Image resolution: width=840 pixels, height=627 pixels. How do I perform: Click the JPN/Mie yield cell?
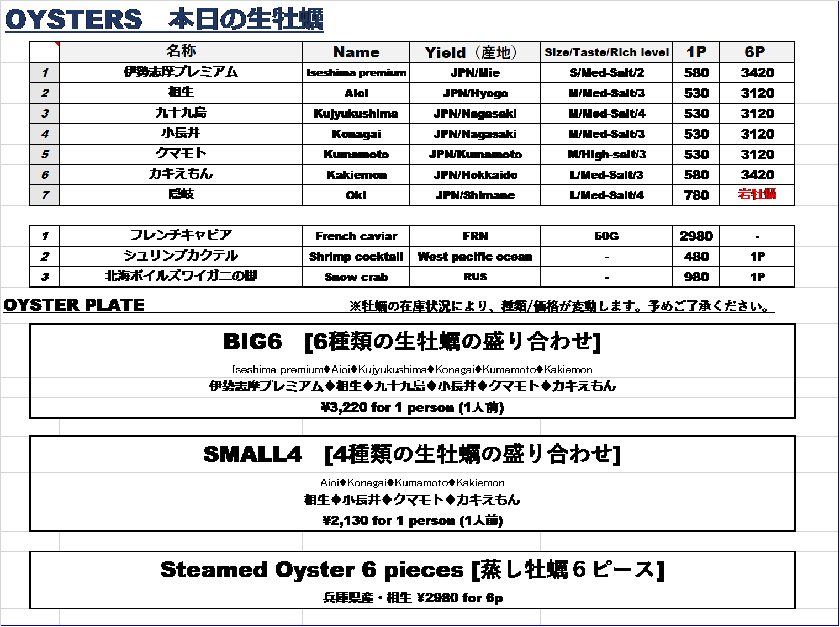475,72
